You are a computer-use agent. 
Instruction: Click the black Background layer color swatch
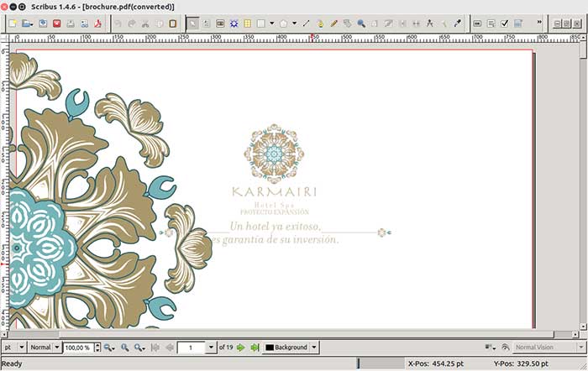click(x=270, y=347)
